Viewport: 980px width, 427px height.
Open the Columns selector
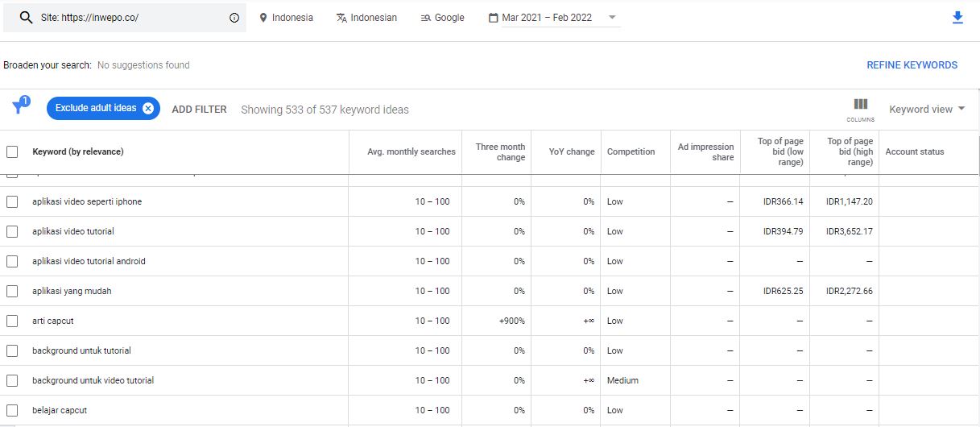coord(860,109)
